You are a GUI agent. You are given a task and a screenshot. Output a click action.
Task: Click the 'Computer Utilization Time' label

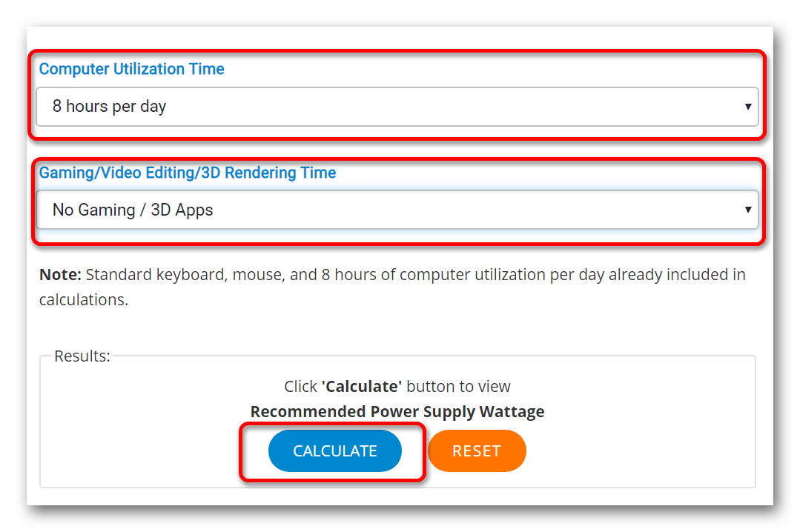132,69
